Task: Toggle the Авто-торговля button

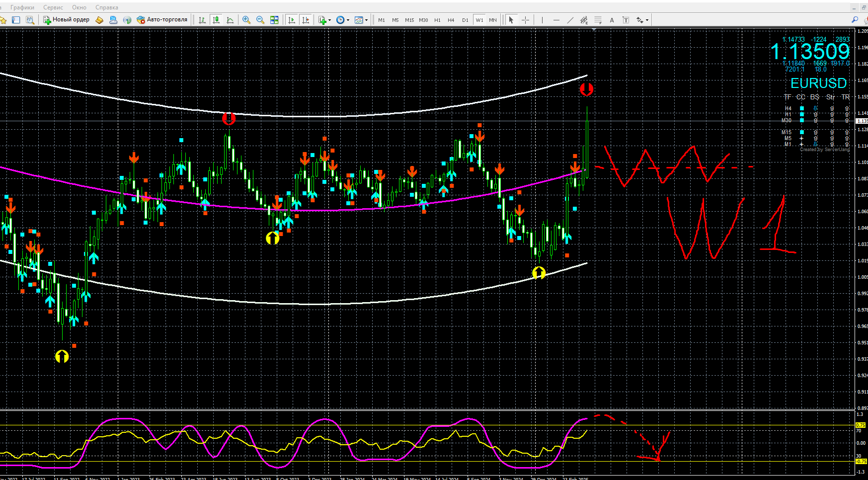Action: click(162, 20)
